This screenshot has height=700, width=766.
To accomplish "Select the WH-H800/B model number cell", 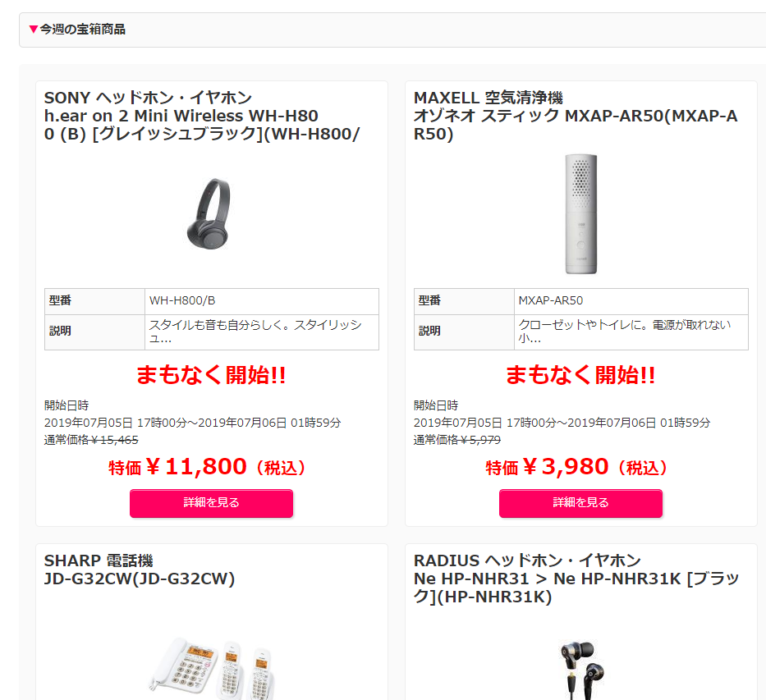I will (x=262, y=301).
